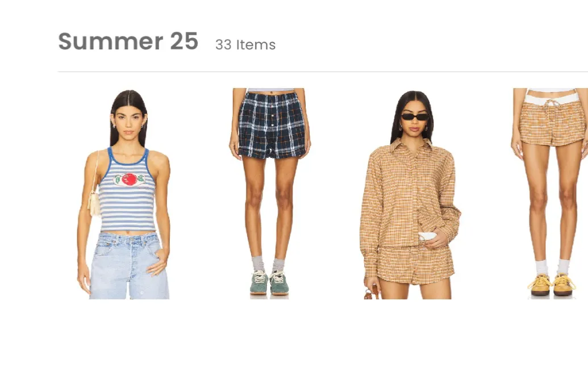Screen dimensions: 588x384
Task: Click the collar of the tan plaid shirt
Action: 411,144
